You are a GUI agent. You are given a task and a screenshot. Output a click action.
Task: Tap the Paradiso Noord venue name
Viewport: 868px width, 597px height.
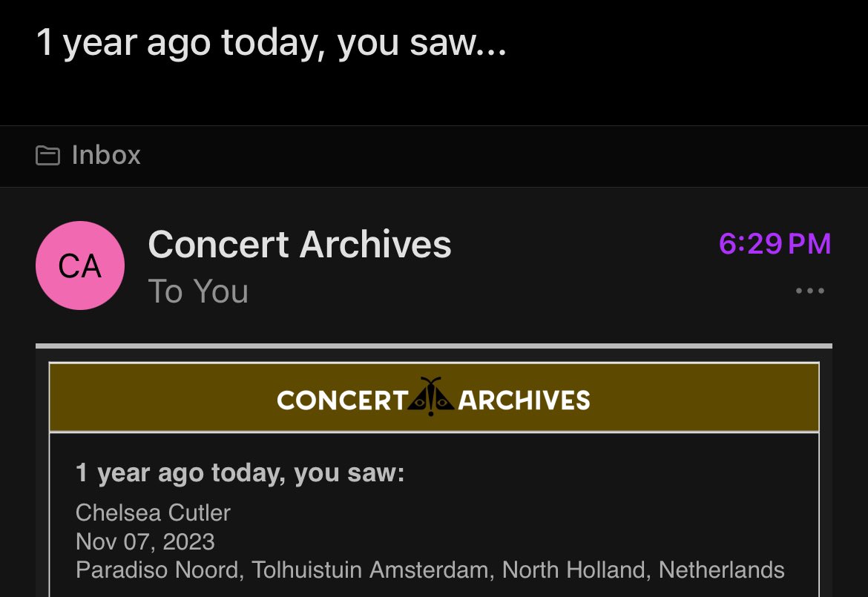tap(157, 570)
